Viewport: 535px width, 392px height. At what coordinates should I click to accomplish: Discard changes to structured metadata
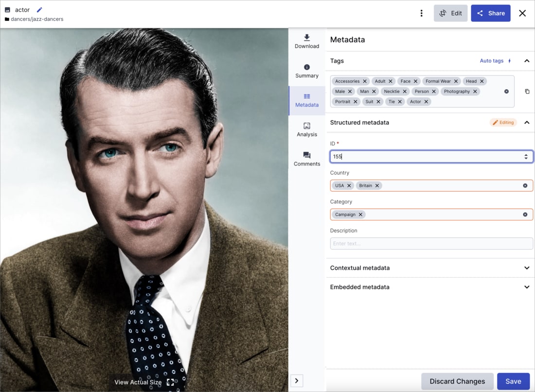coord(457,381)
